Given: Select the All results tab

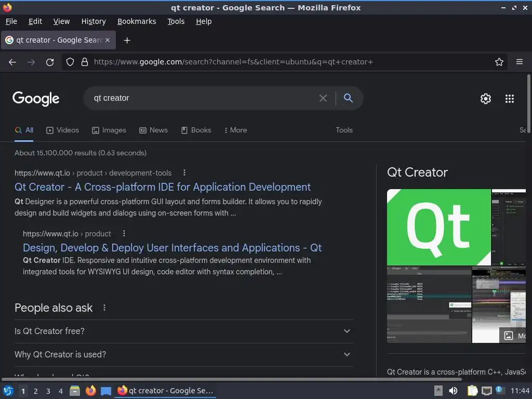Looking at the screenshot, I should click(24, 130).
